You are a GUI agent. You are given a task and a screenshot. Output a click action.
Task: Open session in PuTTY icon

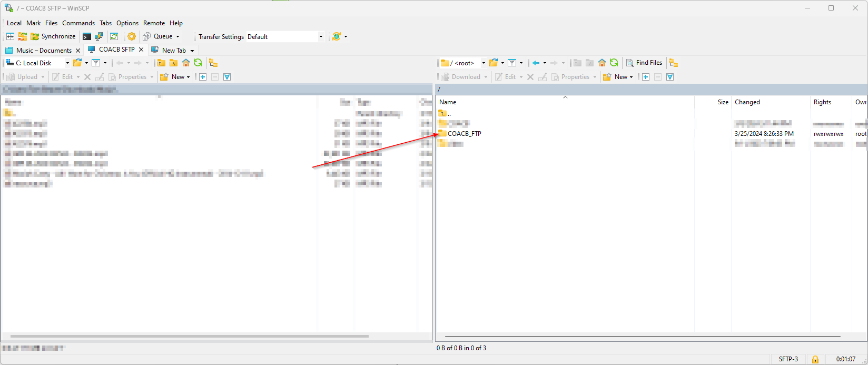click(98, 36)
